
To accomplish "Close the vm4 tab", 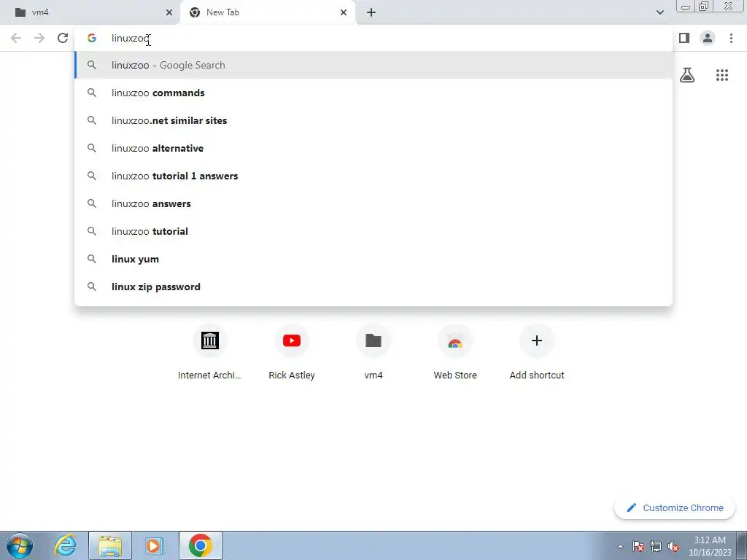I will (169, 12).
